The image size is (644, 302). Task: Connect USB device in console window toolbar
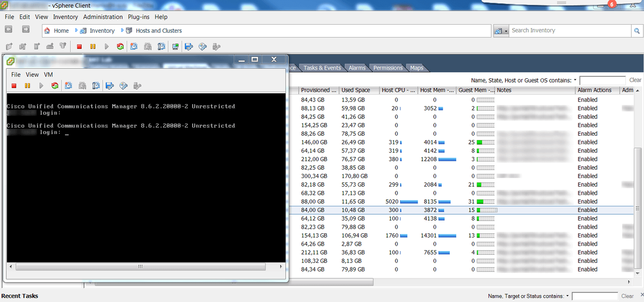[x=137, y=85]
